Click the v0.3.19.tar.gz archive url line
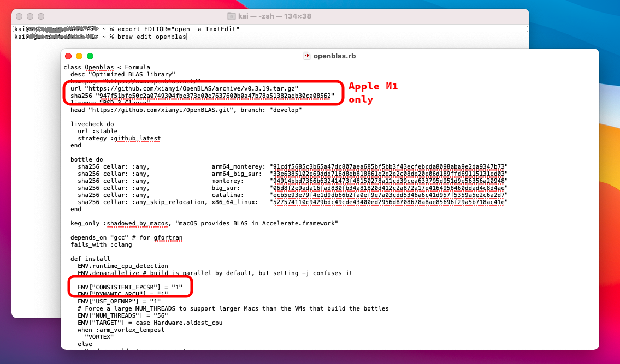 click(x=184, y=88)
